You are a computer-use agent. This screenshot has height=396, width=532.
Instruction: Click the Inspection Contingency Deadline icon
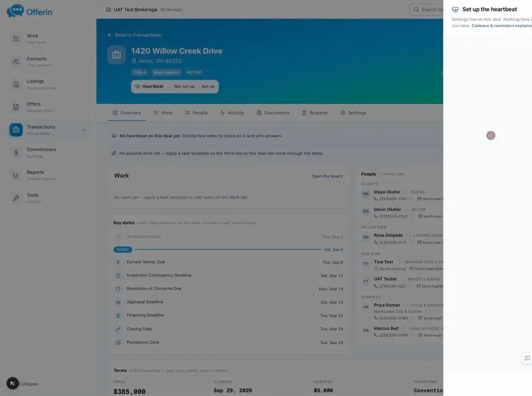click(x=118, y=275)
